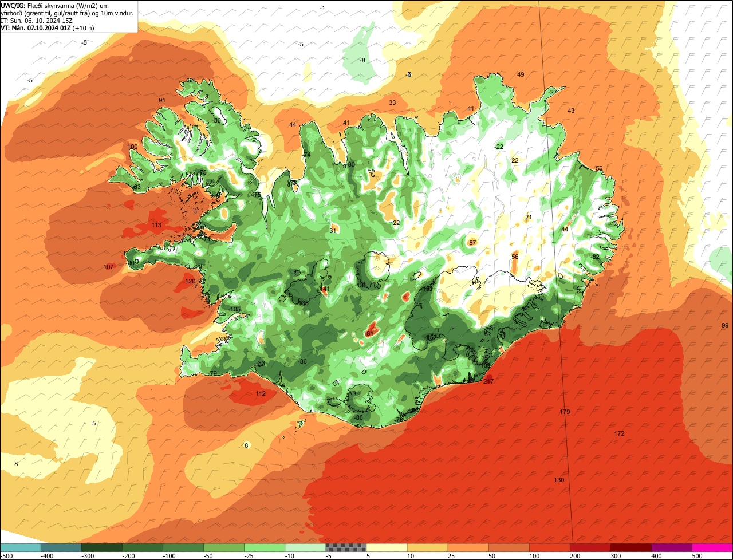Viewport: 733px width, 560px height.
Task: Click the legend label 500
Action: [696, 556]
